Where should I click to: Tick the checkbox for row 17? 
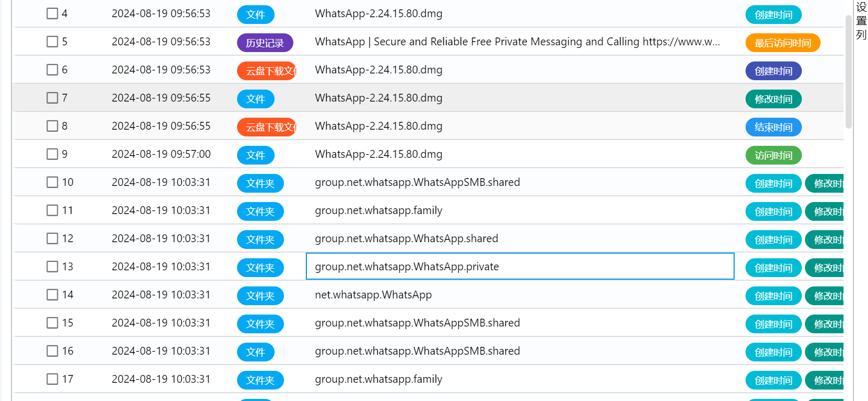[52, 379]
